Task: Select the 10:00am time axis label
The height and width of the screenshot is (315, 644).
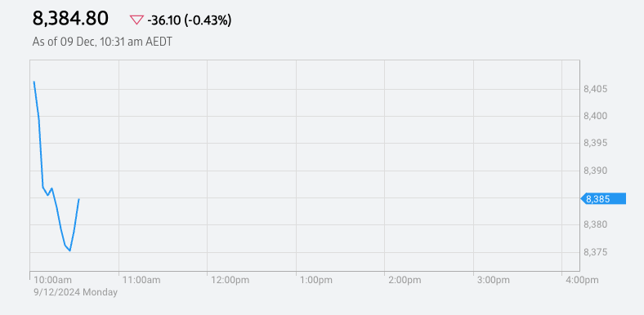Action: click(52, 280)
